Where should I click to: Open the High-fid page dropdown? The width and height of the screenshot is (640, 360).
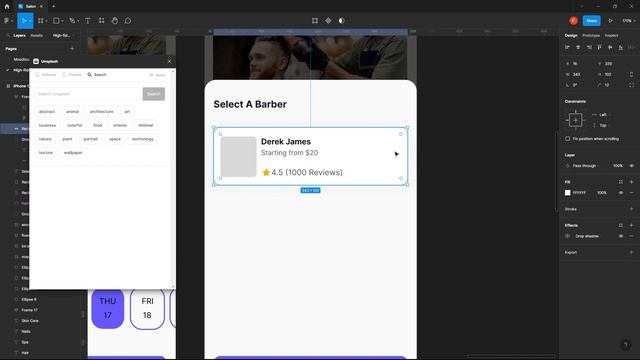(63, 36)
